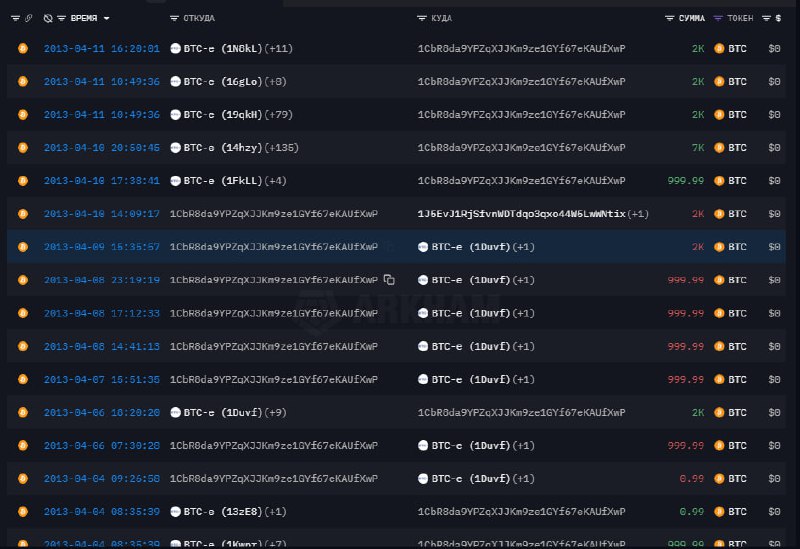Click the СУММА column header label
Screen dimensions: 800x549
click(x=692, y=18)
